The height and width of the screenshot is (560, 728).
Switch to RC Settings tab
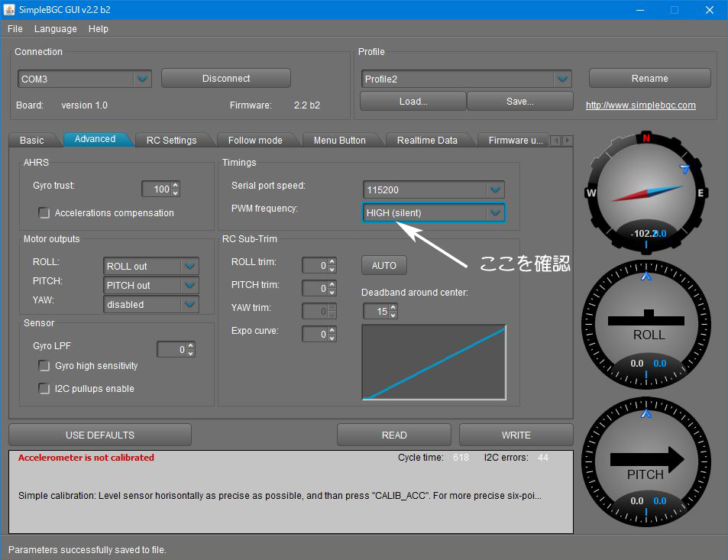point(171,141)
